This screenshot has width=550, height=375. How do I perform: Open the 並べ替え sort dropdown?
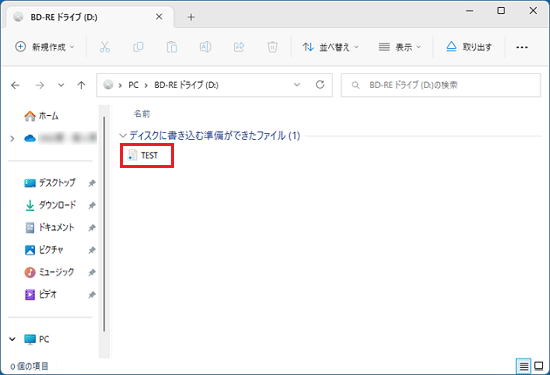coord(331,47)
